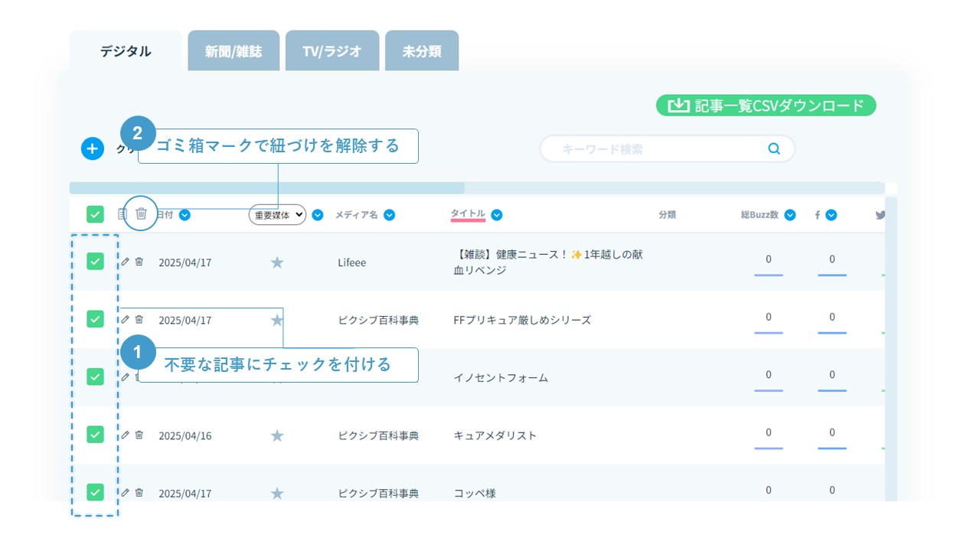Screen dimensions: 980x551
Task: Click the pencil icon for キュアメダリスト row
Action: coord(126,435)
